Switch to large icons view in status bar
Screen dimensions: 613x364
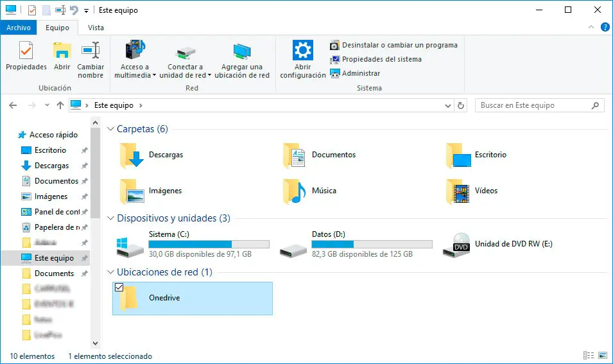[x=603, y=356]
